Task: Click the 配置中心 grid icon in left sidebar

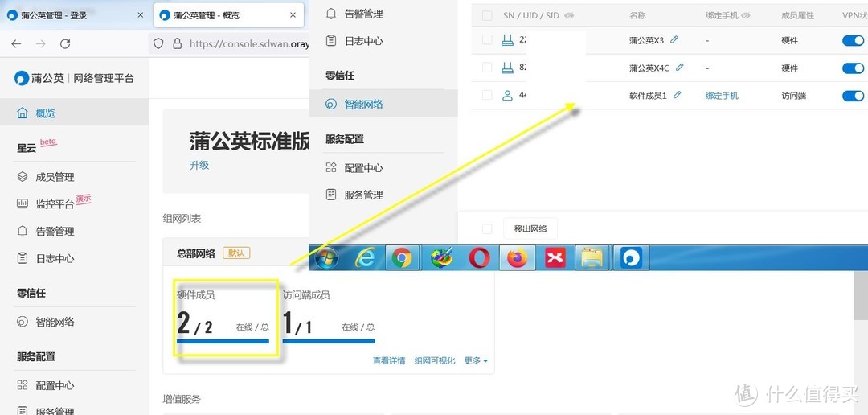Action: click(x=23, y=385)
